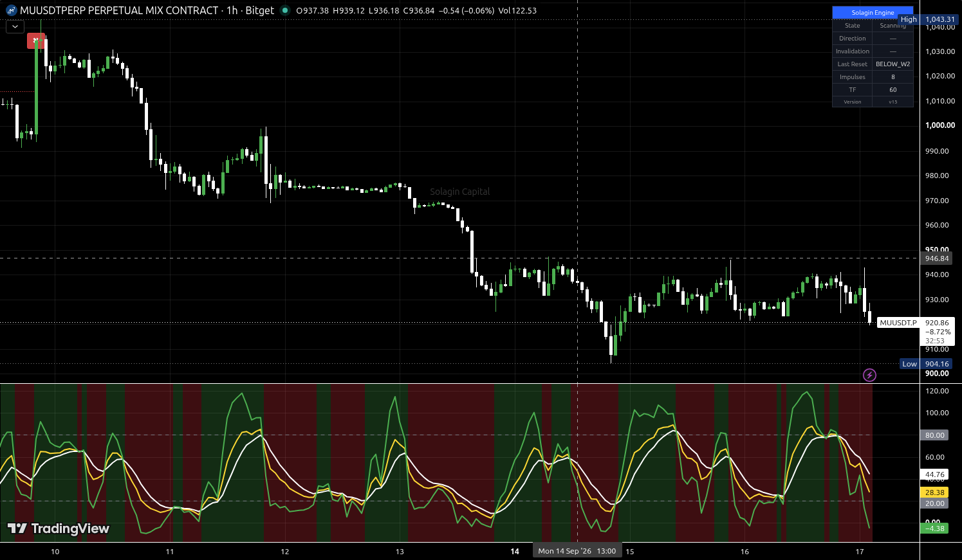Click the 910.00 price axis label
This screenshot has height=560, width=962.
pos(937,349)
